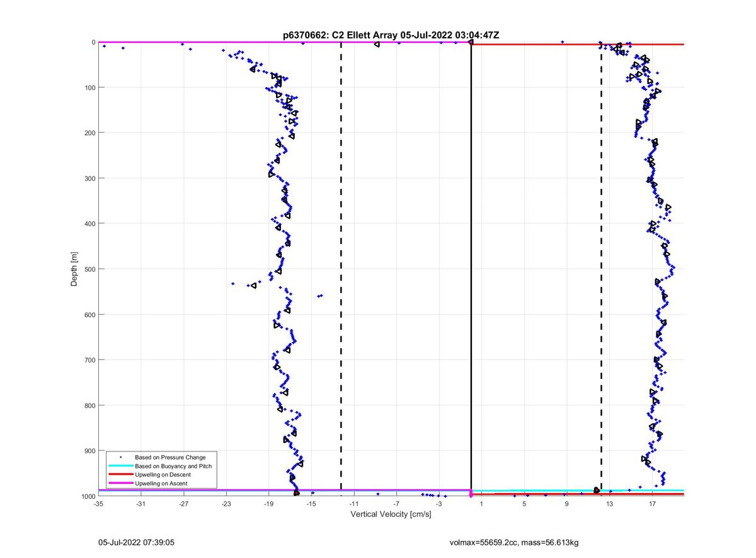Click the y-axis tick label 100

(x=89, y=87)
